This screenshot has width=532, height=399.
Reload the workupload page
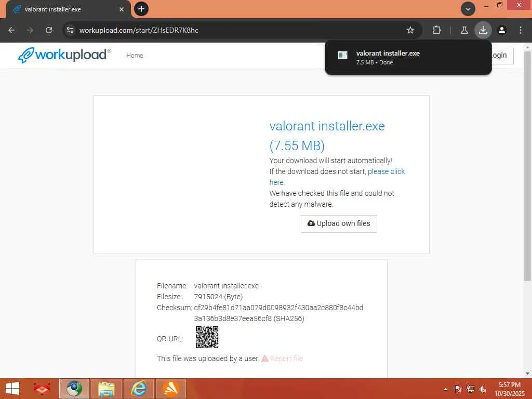pos(49,30)
